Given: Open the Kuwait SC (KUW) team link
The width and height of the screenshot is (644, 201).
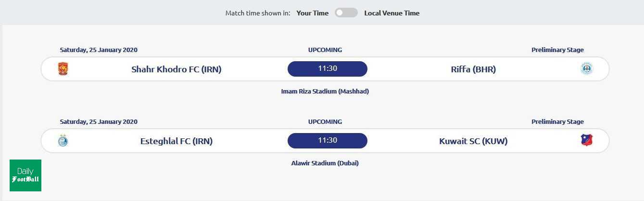Looking at the screenshot, I should pos(473,141).
